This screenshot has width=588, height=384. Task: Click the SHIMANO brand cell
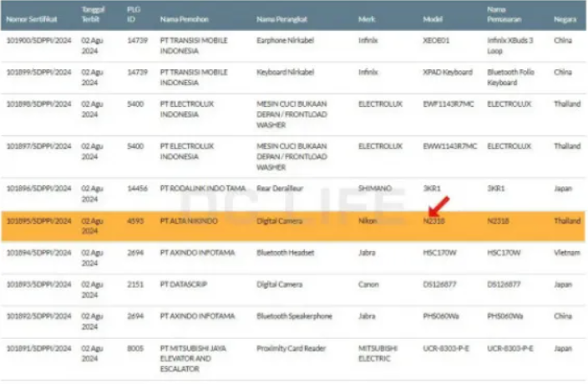click(375, 188)
